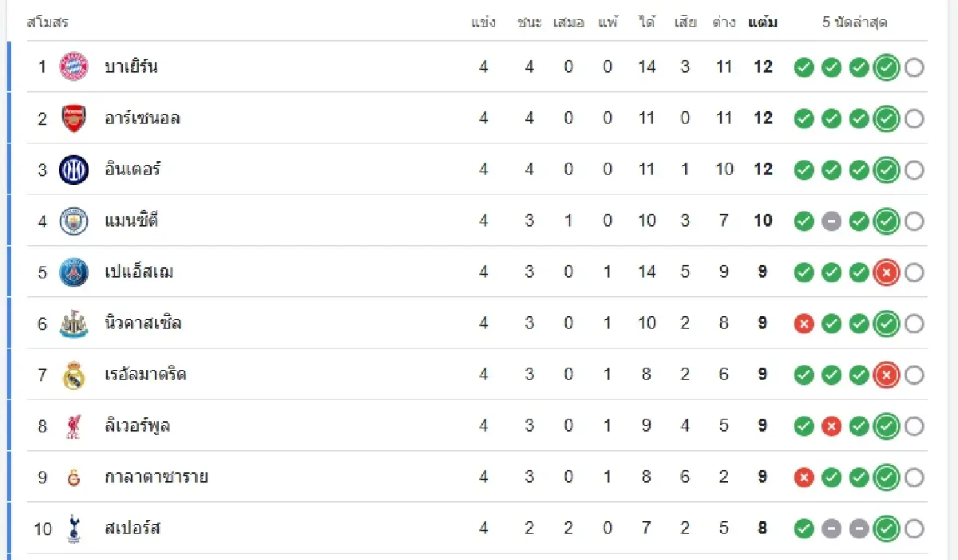Click the Bayern Munich club crest
Screen dimensions: 958x560
[74, 67]
